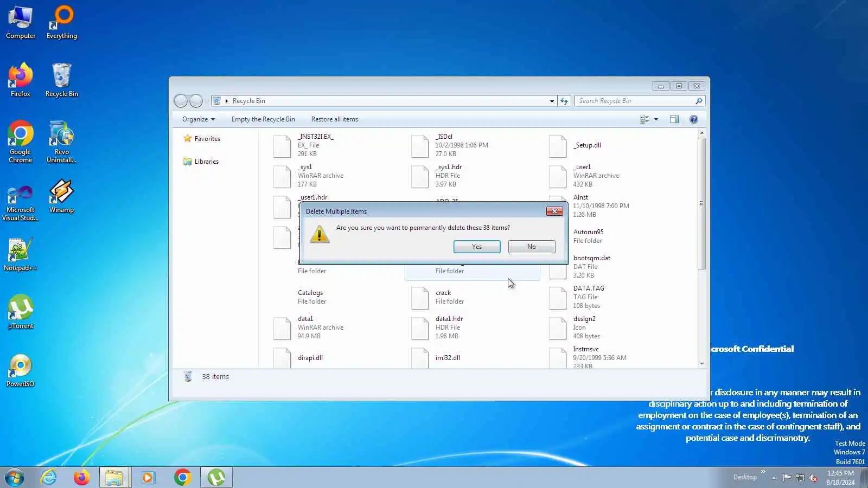
Task: Open the Everything desktop icon
Action: coord(62,23)
